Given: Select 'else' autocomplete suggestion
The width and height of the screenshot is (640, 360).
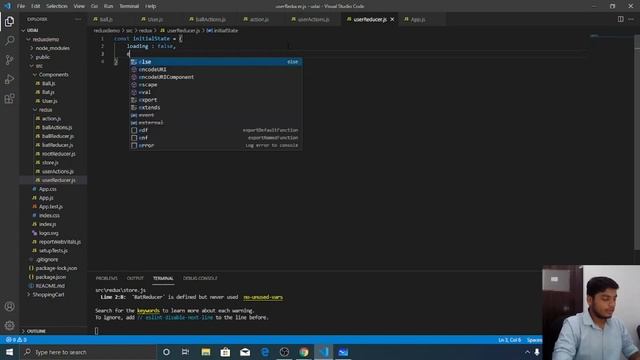Looking at the screenshot, I should point(216,62).
